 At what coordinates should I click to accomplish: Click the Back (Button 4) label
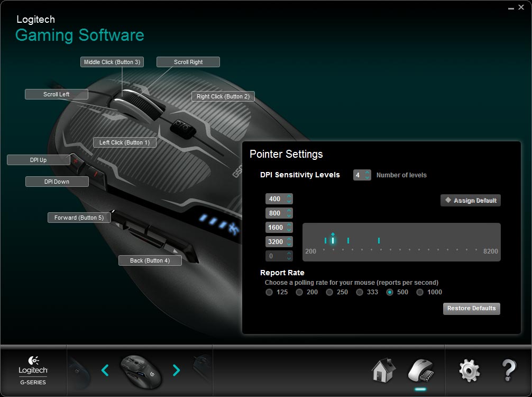pos(150,260)
